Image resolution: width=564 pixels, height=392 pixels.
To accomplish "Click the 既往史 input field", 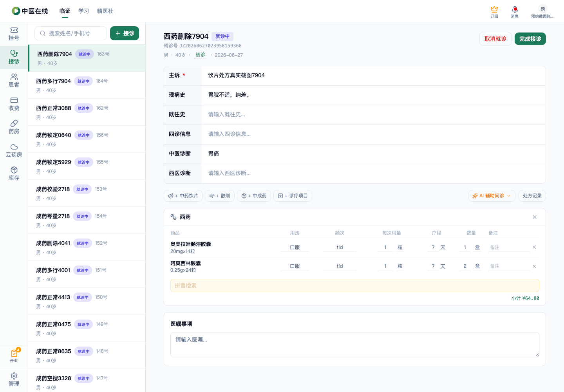I will [373, 115].
